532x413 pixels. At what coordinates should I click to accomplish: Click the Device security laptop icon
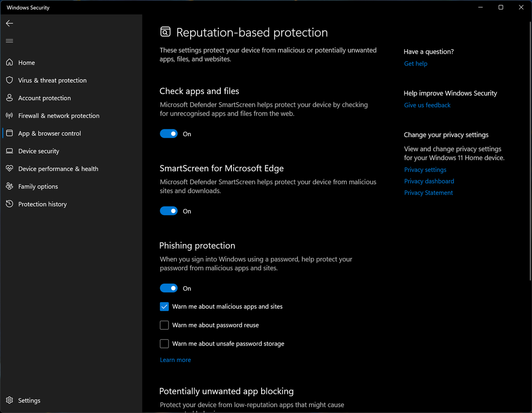pyautogui.click(x=9, y=151)
